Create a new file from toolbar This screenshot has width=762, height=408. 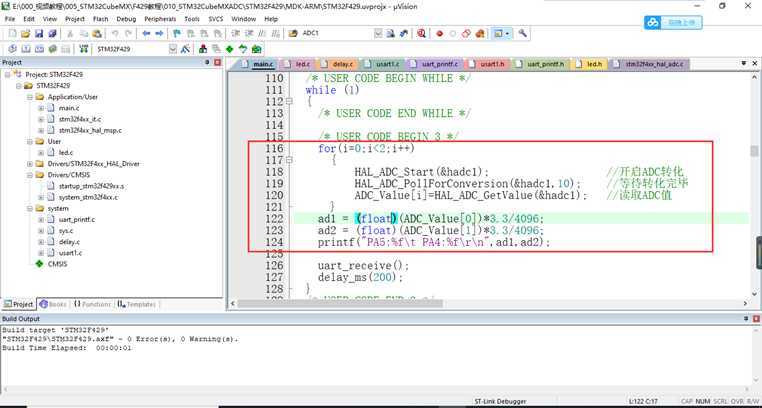[x=13, y=34]
